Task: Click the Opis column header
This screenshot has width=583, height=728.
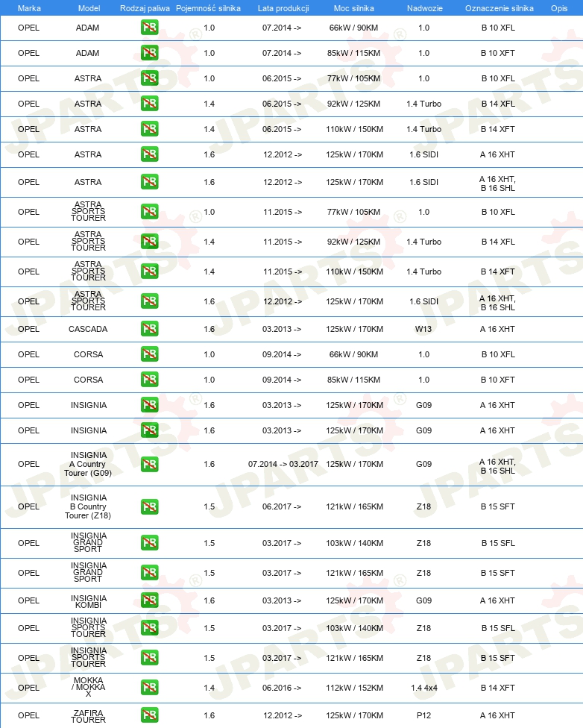Action: (x=559, y=8)
